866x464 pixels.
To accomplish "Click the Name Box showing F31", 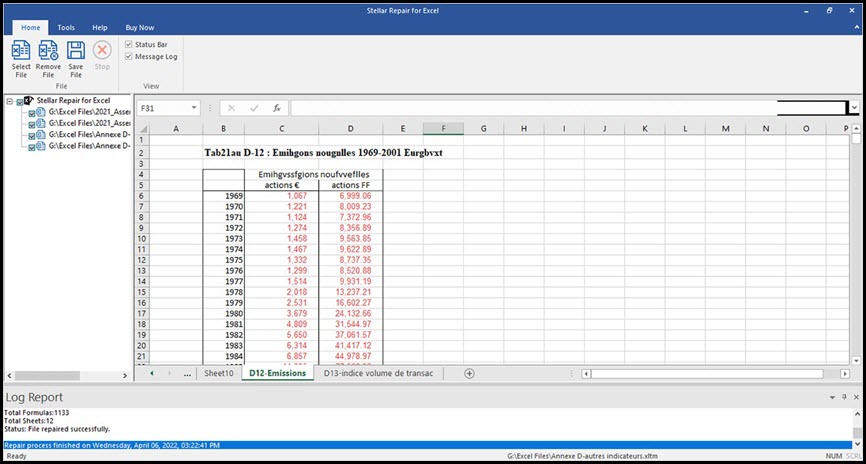I will pyautogui.click(x=163, y=108).
